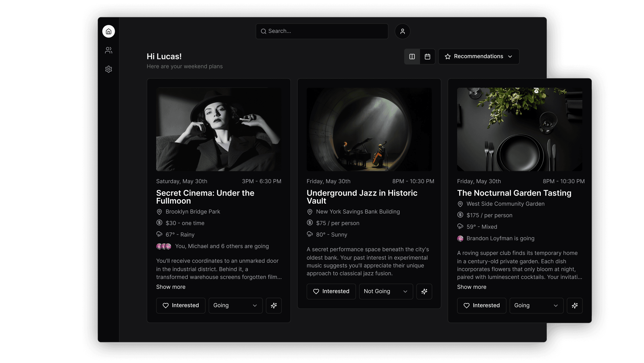The width and height of the screenshot is (644, 363).
Task: Click the 'New York Savings Bank Building' text
Action: coord(358,212)
